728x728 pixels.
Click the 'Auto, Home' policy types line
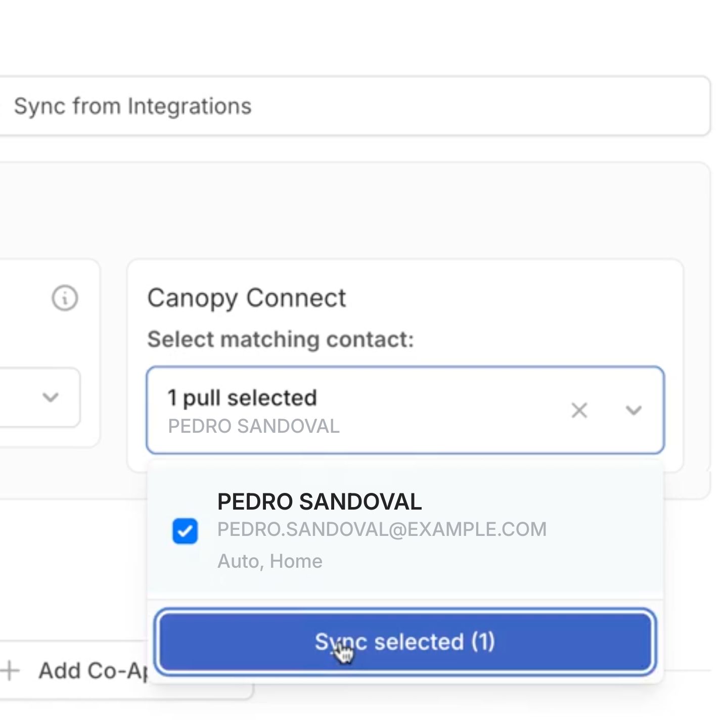269,561
